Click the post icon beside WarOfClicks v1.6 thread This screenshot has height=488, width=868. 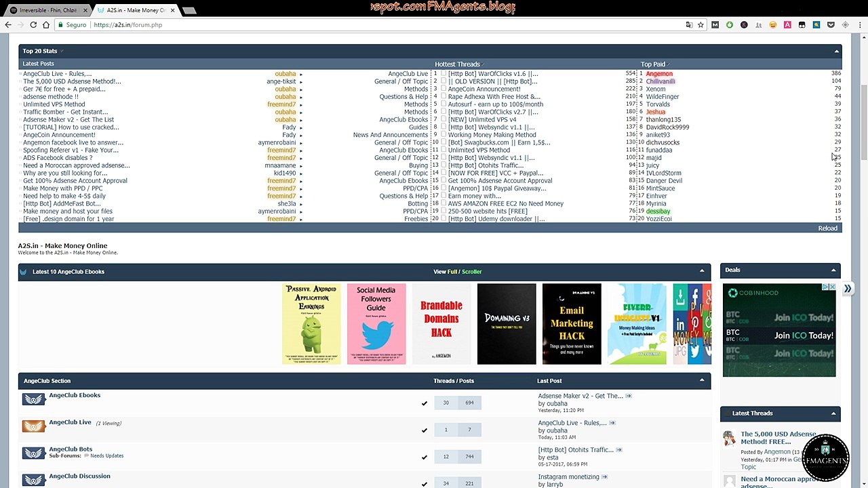point(443,73)
